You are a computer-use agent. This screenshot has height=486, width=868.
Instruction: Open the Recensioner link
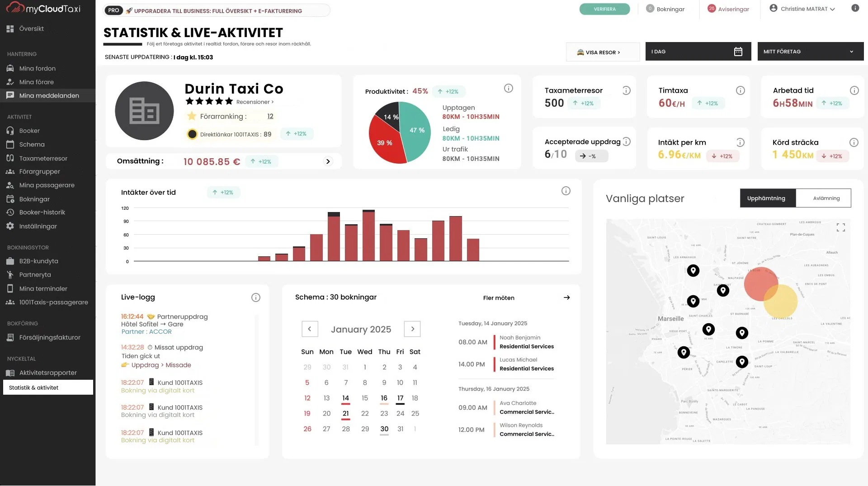[255, 102]
